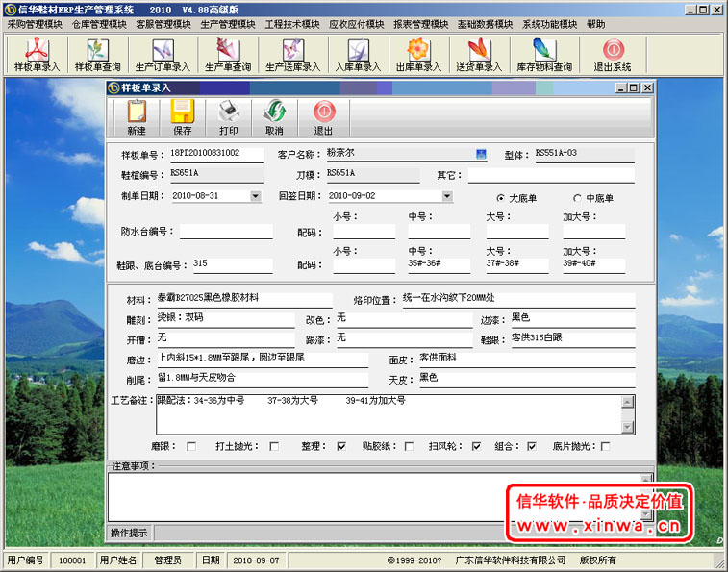Image resolution: width=728 pixels, height=572 pixels.
Task: Click 雕刻 field showing 烫银：双码
Action: click(x=226, y=320)
